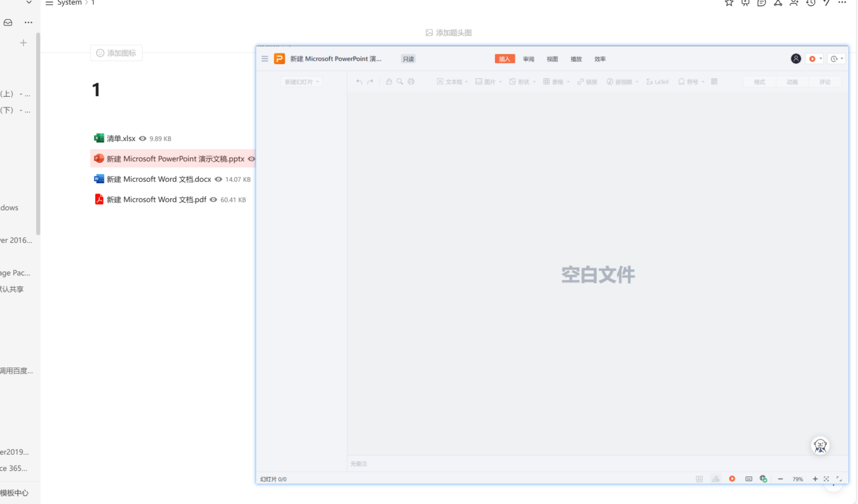Click the Print icon in the presentation toolbar

click(x=411, y=81)
